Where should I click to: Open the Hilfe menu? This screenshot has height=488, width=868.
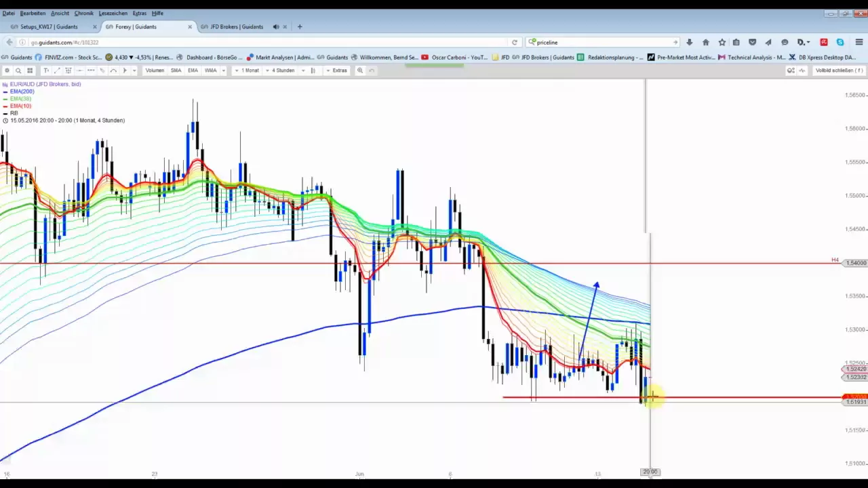(157, 13)
